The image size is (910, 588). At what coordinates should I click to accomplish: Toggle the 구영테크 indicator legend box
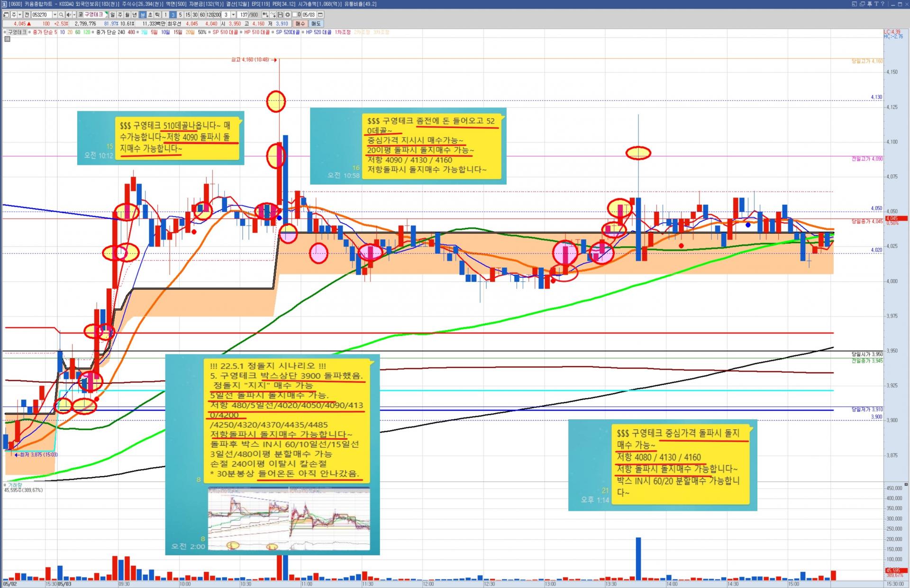tap(17, 32)
